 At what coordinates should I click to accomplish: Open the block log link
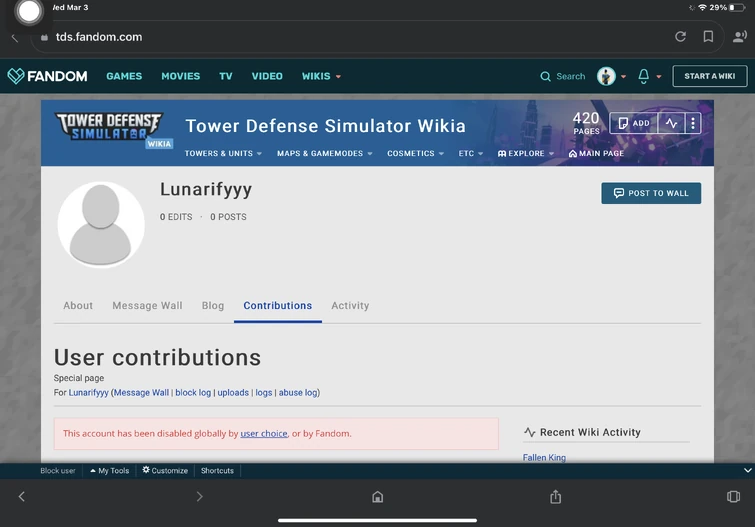[x=193, y=393]
